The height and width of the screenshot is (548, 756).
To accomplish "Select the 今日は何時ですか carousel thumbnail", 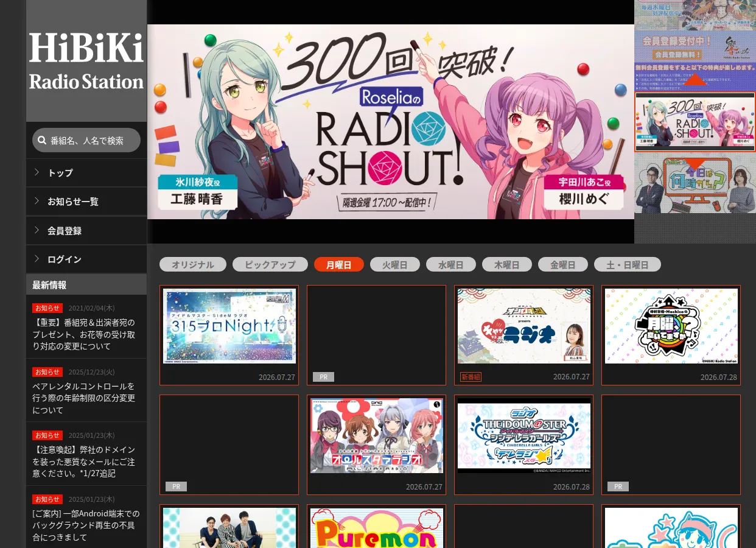I will (695, 183).
